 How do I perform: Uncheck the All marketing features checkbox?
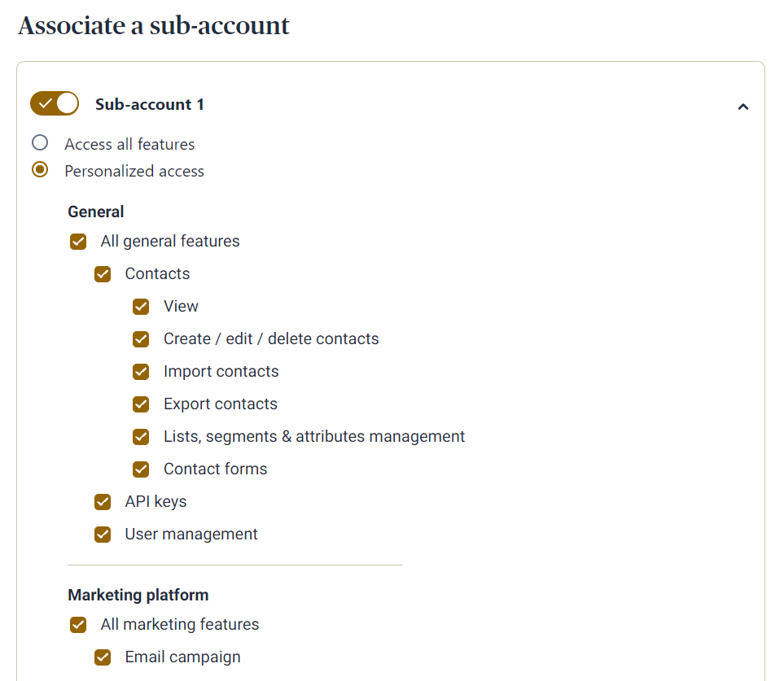click(x=78, y=625)
